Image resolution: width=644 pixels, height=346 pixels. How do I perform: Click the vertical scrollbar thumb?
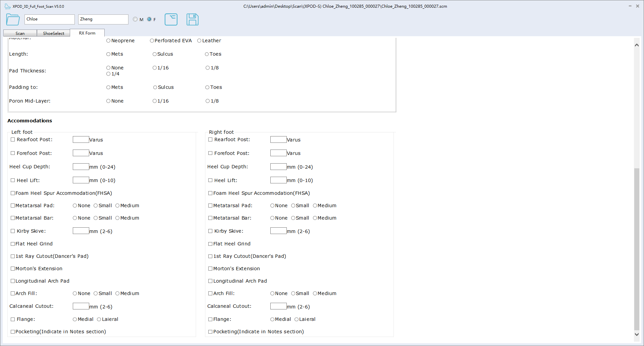point(637,248)
